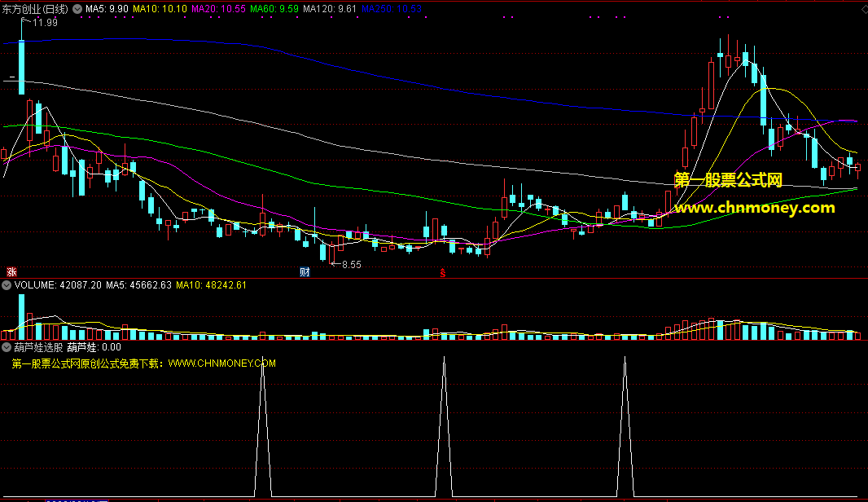Click the 8.55 low price label
This screenshot has width=868, height=502.
click(352, 265)
